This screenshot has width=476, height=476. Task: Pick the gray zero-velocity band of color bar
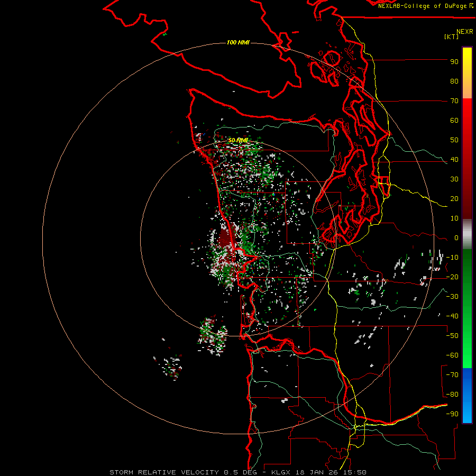[x=467, y=234]
